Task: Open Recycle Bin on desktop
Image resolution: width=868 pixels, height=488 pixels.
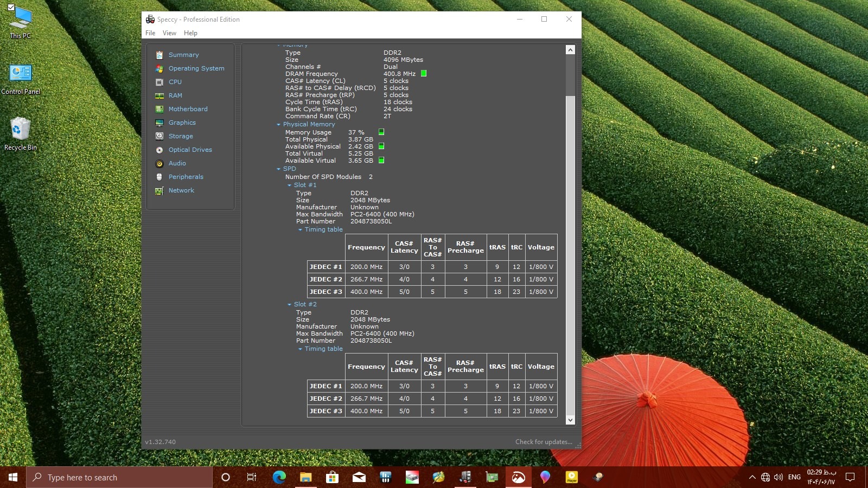Action: pos(21,133)
